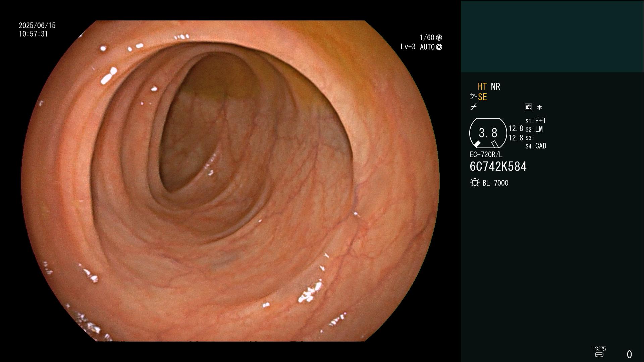Click the S4: CAD switch assignment
The image size is (644, 362).
point(536,146)
